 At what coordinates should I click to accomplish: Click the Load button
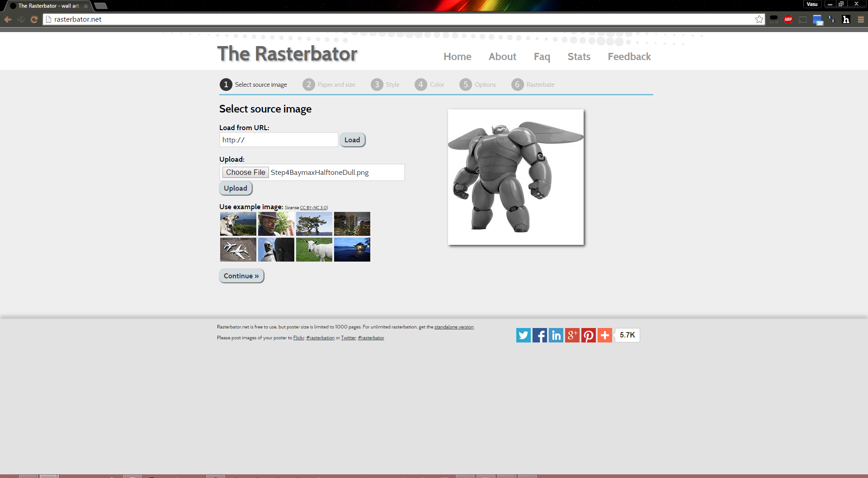tap(352, 140)
